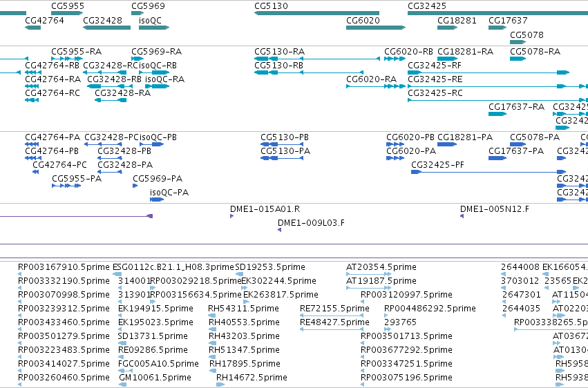Click the isoQC gene label

(x=150, y=21)
